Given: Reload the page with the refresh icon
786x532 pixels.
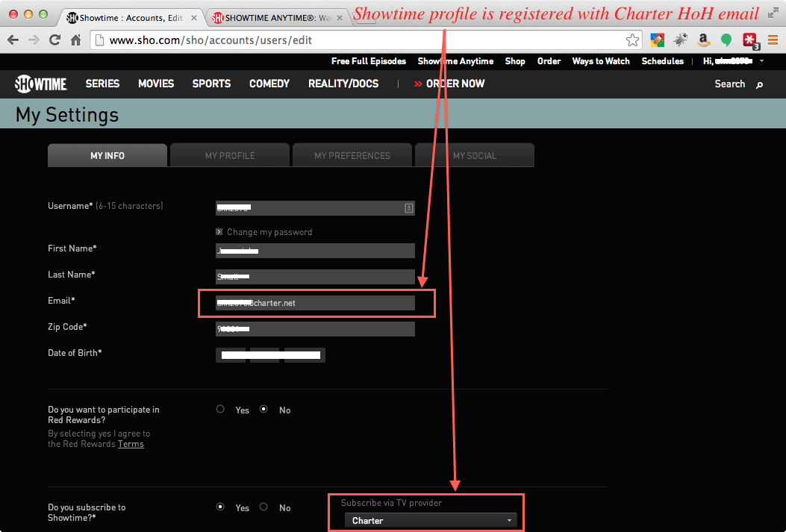Looking at the screenshot, I should click(54, 40).
